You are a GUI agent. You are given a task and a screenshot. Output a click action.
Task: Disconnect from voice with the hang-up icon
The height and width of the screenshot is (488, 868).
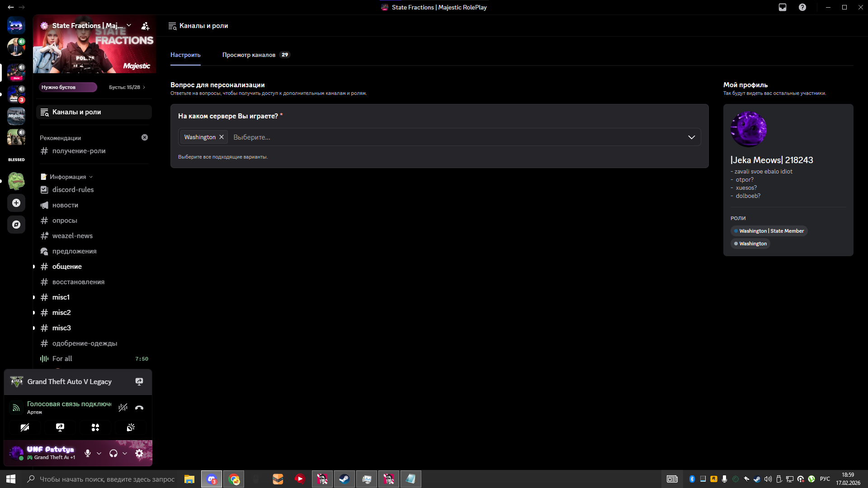point(139,408)
